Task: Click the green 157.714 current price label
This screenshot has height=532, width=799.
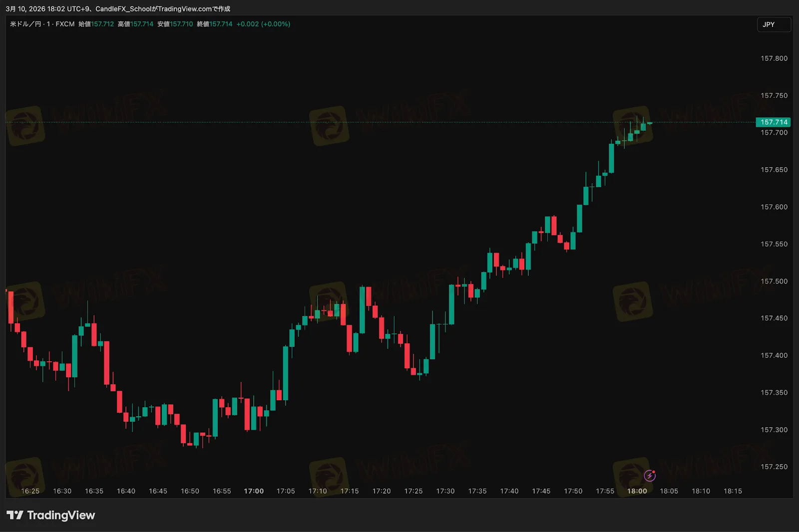Action: [x=773, y=122]
